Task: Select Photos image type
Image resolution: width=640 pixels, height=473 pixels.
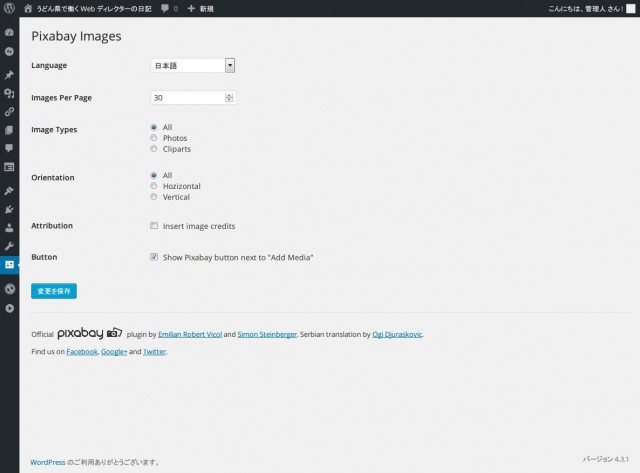Action: [153, 138]
